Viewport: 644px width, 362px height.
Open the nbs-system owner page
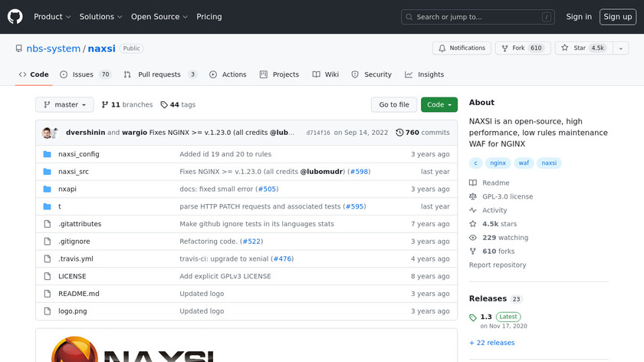[54, 48]
